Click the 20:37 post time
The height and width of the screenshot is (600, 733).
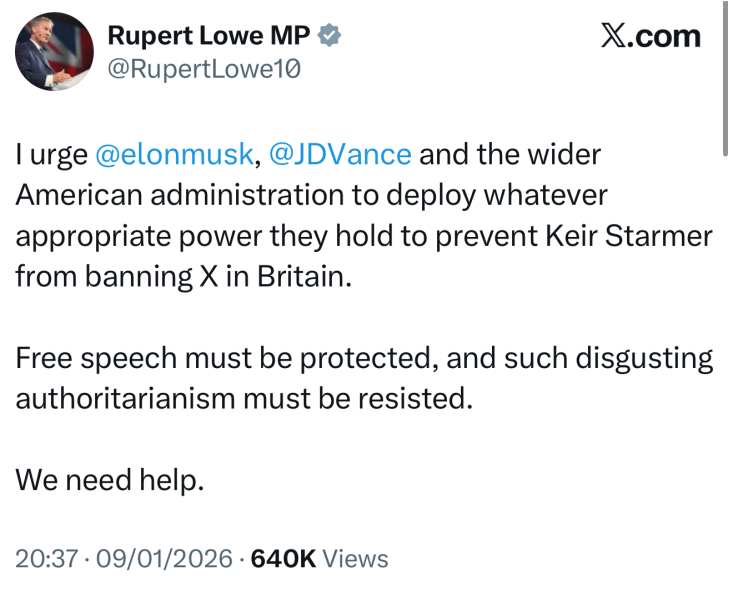coord(46,558)
